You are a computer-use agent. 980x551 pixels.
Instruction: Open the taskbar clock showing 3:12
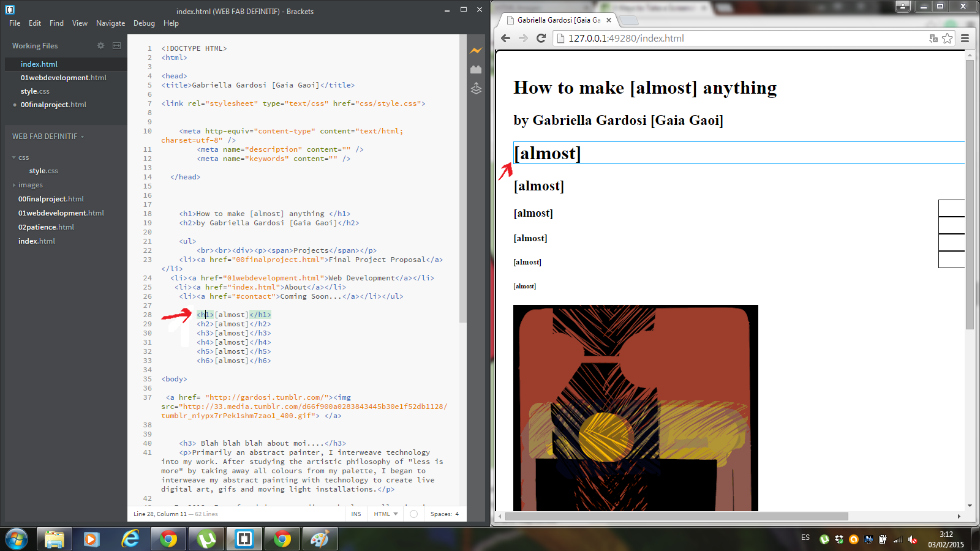pyautogui.click(x=946, y=539)
